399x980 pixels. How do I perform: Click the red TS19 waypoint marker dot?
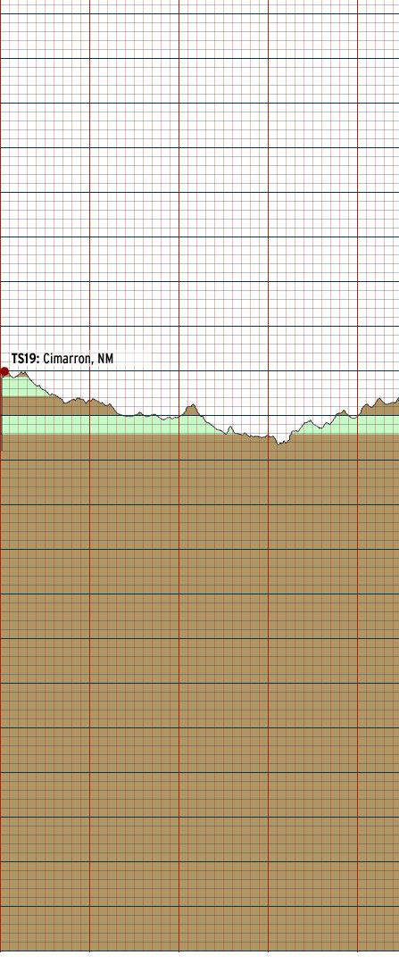coord(4,371)
